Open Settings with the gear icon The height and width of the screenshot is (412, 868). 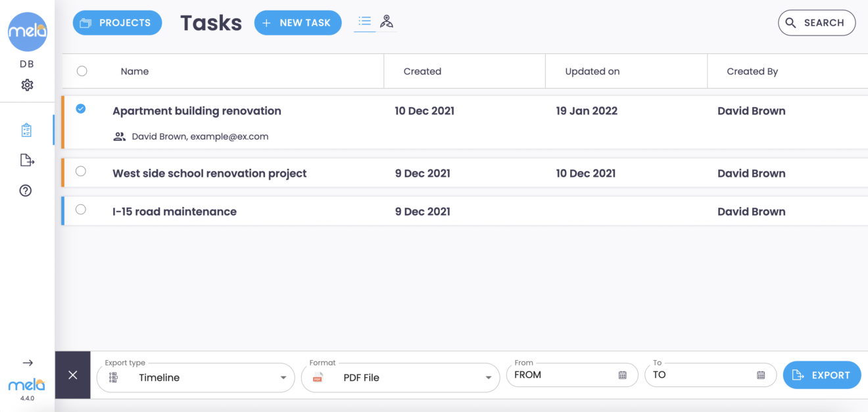click(26, 85)
